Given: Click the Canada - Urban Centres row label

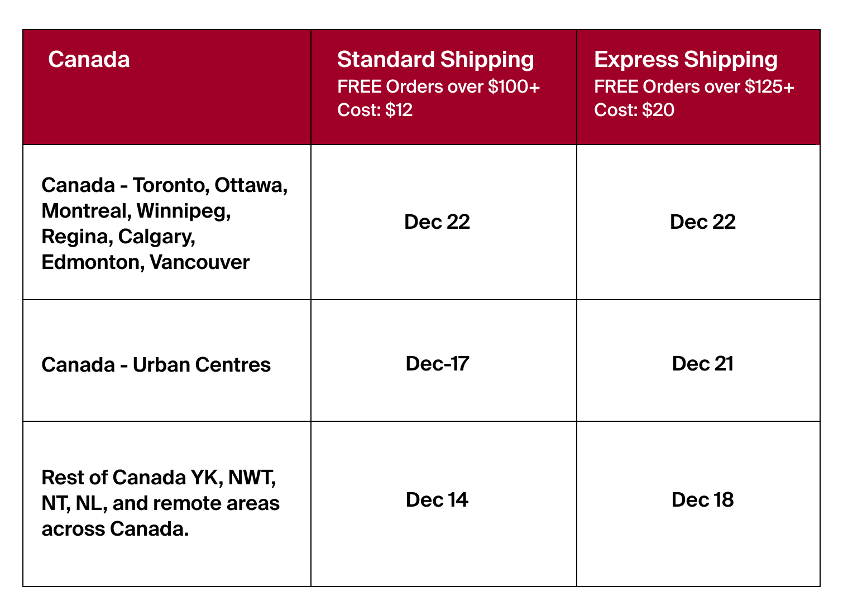Looking at the screenshot, I should coord(156,364).
